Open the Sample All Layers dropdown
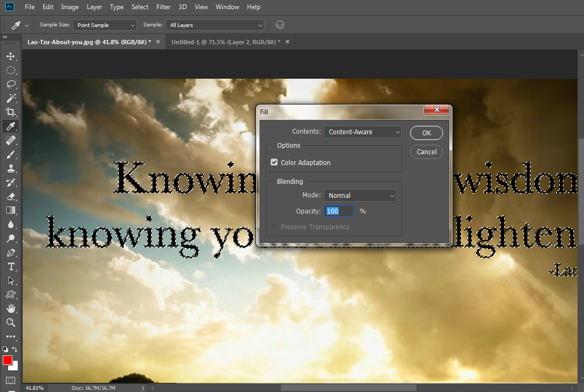The height and width of the screenshot is (392, 584). [x=215, y=25]
